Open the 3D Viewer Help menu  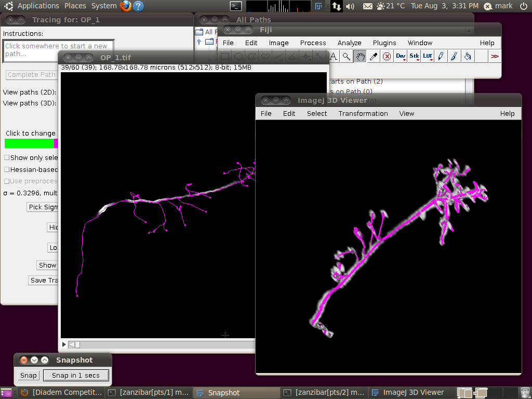[507, 114]
